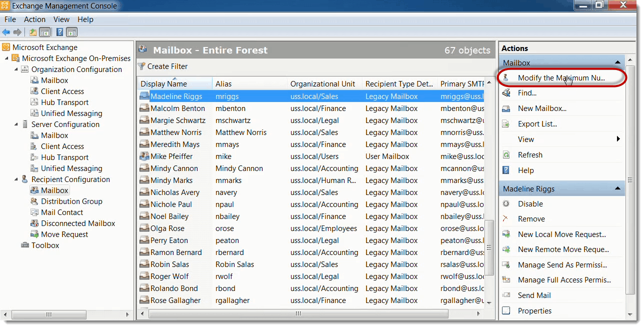Collapse the Mailbox actions section header arrow
Screen dimensions: 644x328
tap(617, 63)
